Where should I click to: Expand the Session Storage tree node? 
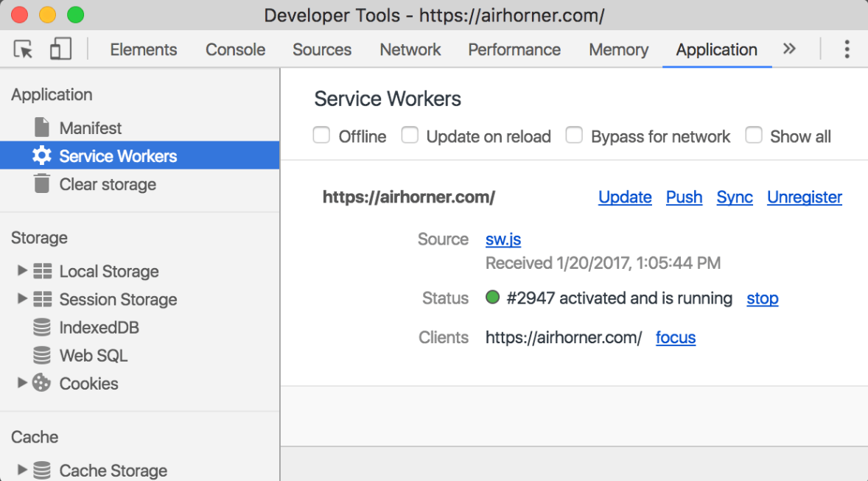(x=21, y=298)
